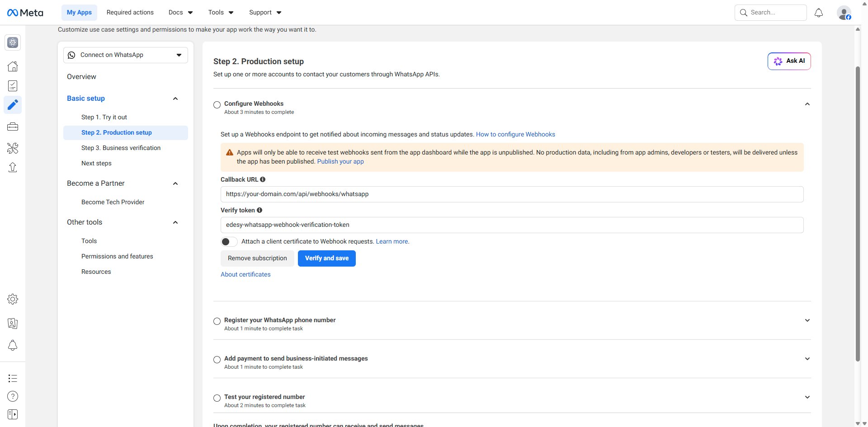Open app settings gear icon

pos(13,299)
